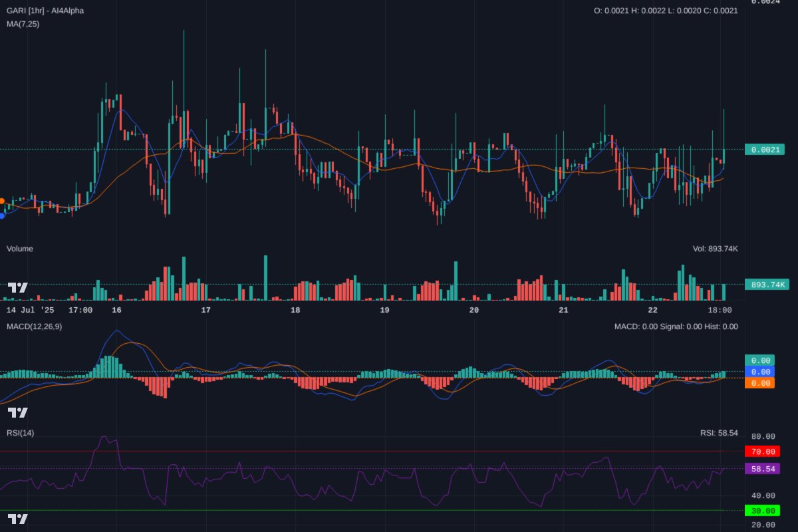Click the 17:00 time axis label
This screenshot has width=798, height=532.
(80, 310)
